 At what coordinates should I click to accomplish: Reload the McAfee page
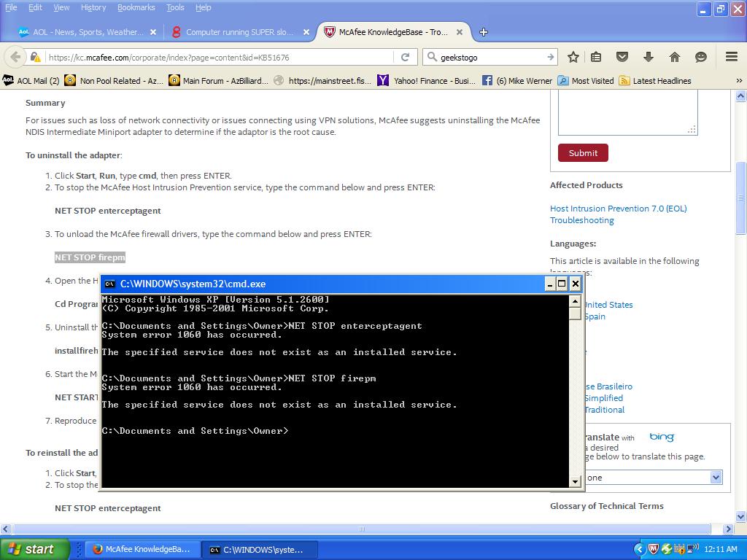pyautogui.click(x=405, y=57)
